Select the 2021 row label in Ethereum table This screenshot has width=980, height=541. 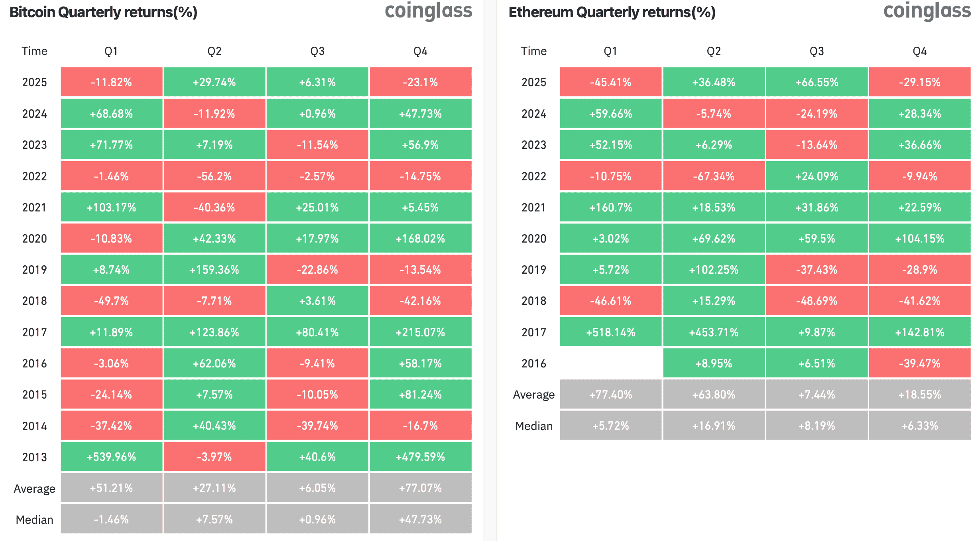(x=533, y=207)
